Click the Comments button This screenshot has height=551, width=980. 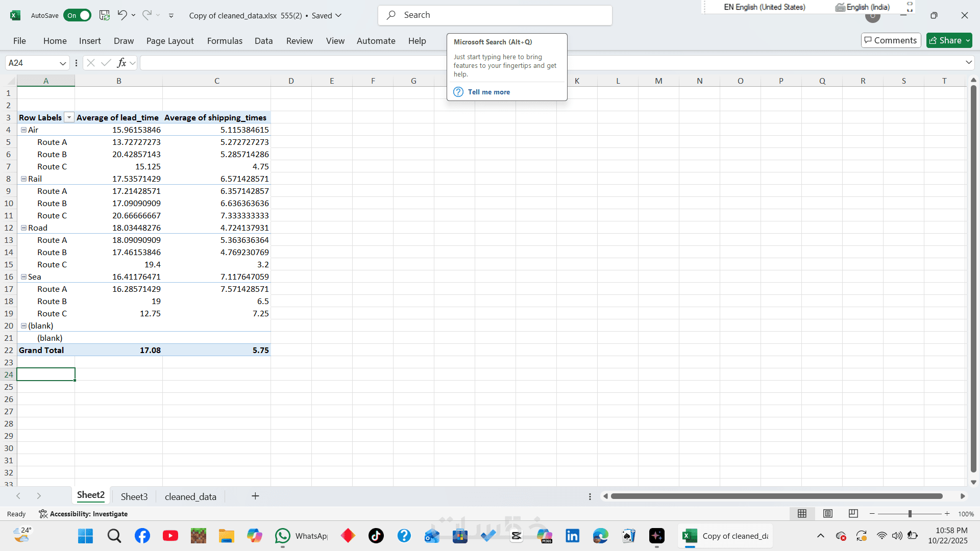click(x=891, y=40)
